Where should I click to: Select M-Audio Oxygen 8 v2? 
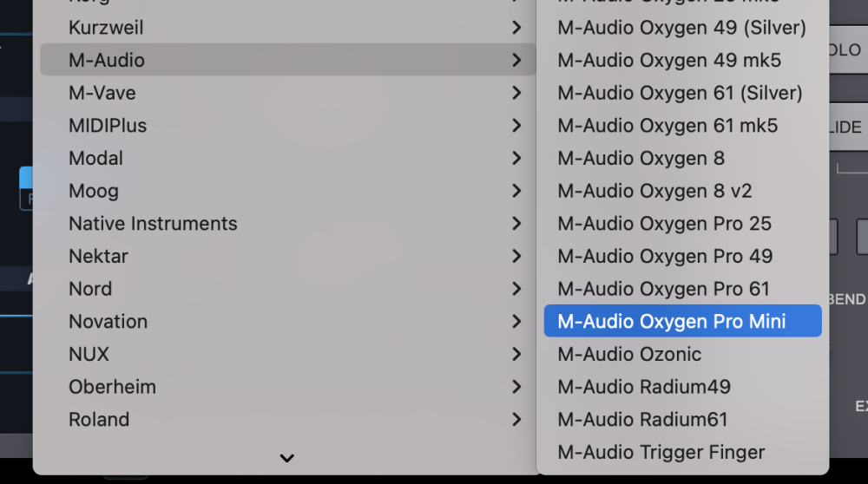point(654,191)
